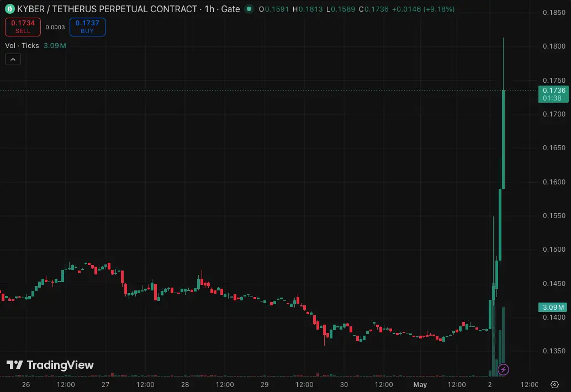Click the 0.1350 price axis label
The width and height of the screenshot is (571, 392).
(554, 351)
